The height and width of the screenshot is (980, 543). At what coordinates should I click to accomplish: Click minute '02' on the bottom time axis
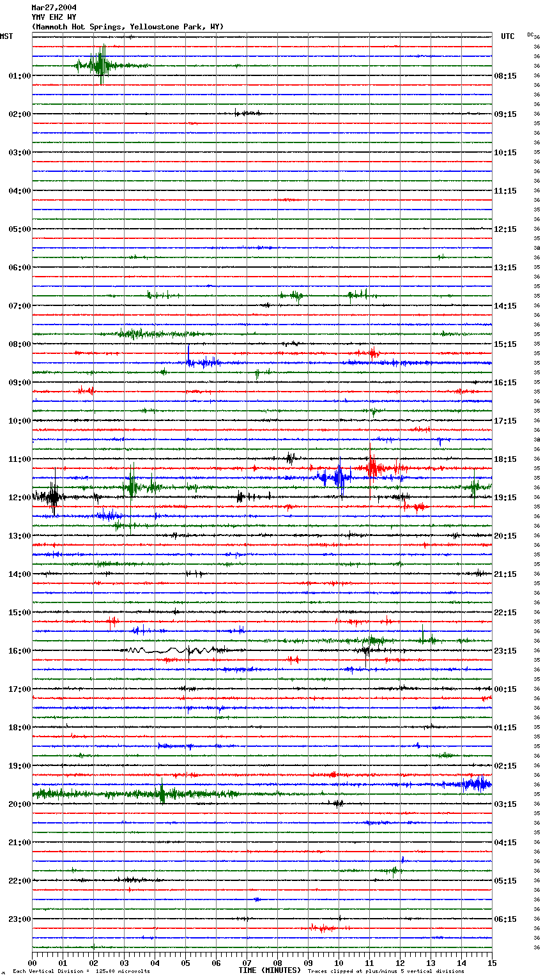[93, 963]
